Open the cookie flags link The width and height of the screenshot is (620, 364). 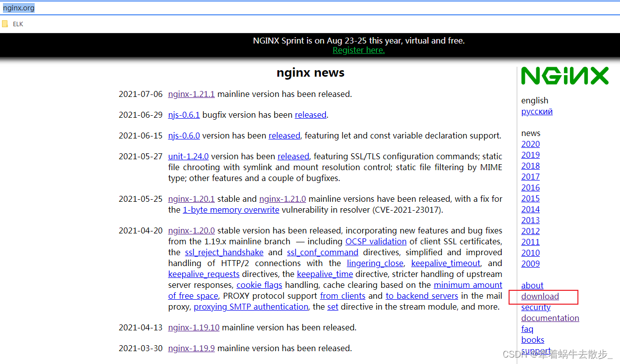[x=259, y=285]
